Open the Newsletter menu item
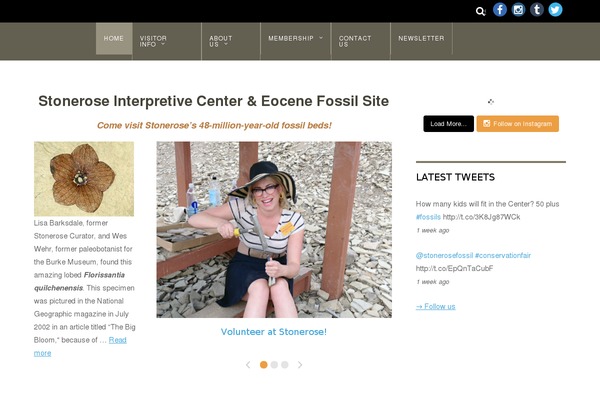Viewport: 600px width, 400px height. [x=421, y=38]
